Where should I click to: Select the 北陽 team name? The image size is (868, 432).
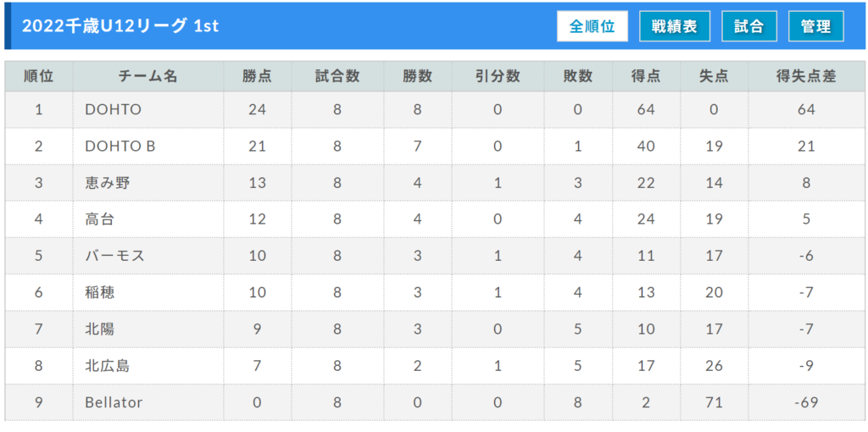(100, 330)
